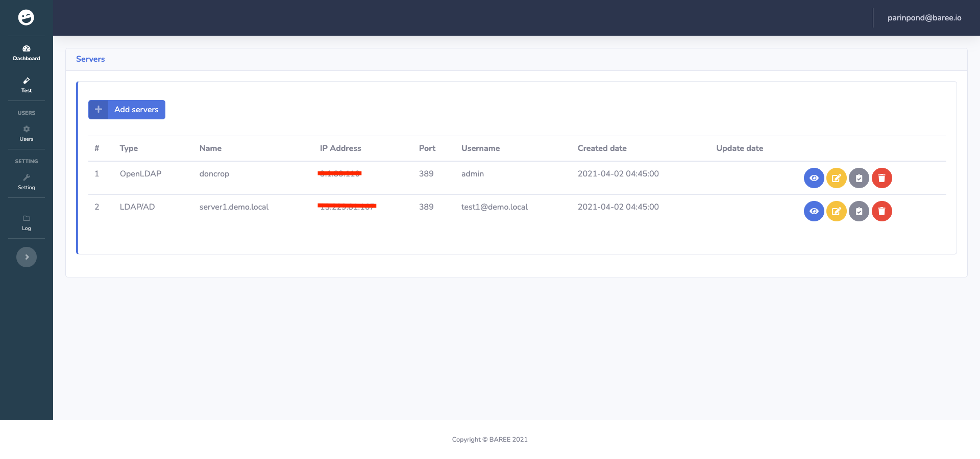The width and height of the screenshot is (980, 459).
Task: Expand the sidebar using circular arrow button
Action: 26,257
